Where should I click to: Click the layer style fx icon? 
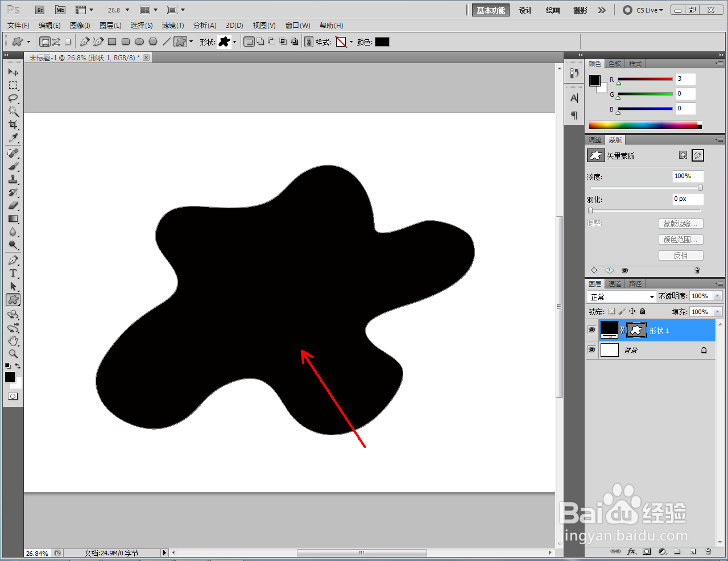[x=631, y=551]
